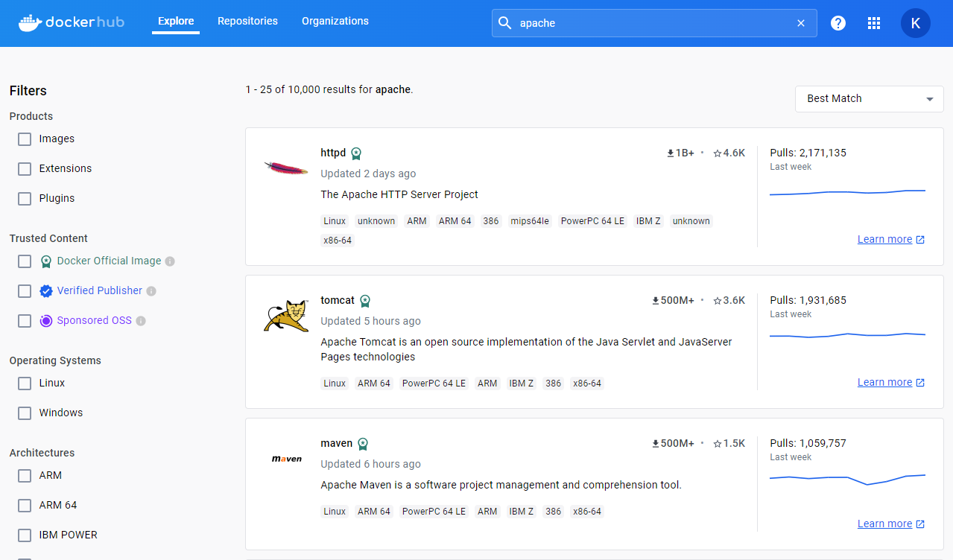Viewport: 953px width, 560px height.
Task: Open the apps grid menu icon
Action: 875,23
